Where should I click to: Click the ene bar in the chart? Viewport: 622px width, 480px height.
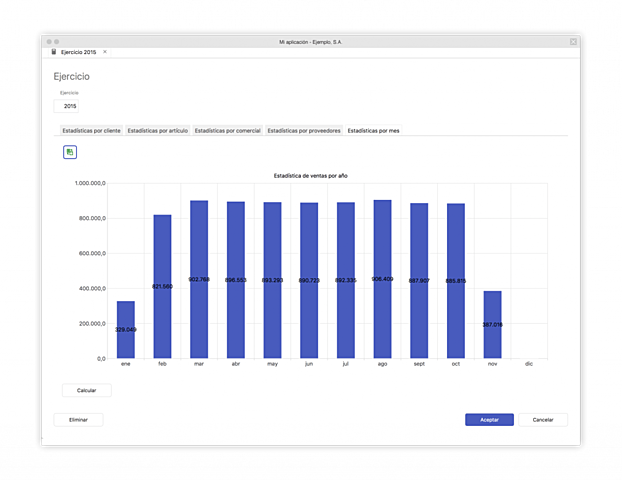126,330
